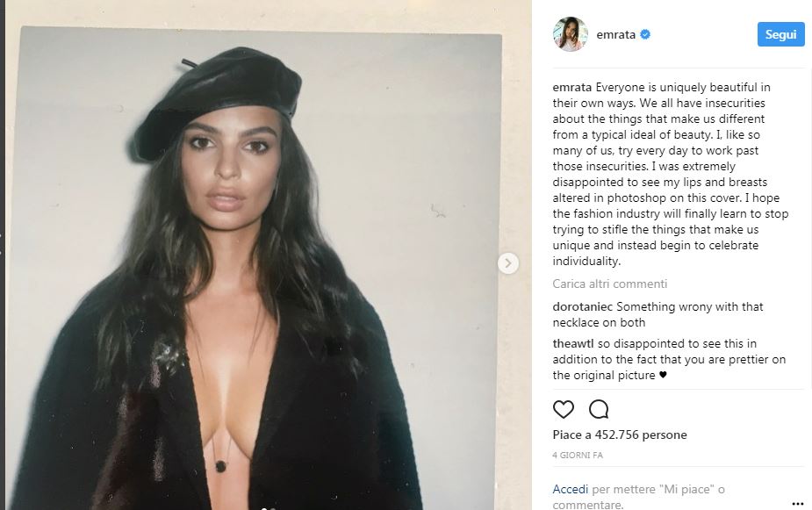Open comments with the speech bubble icon
The image size is (812, 510).
click(599, 410)
